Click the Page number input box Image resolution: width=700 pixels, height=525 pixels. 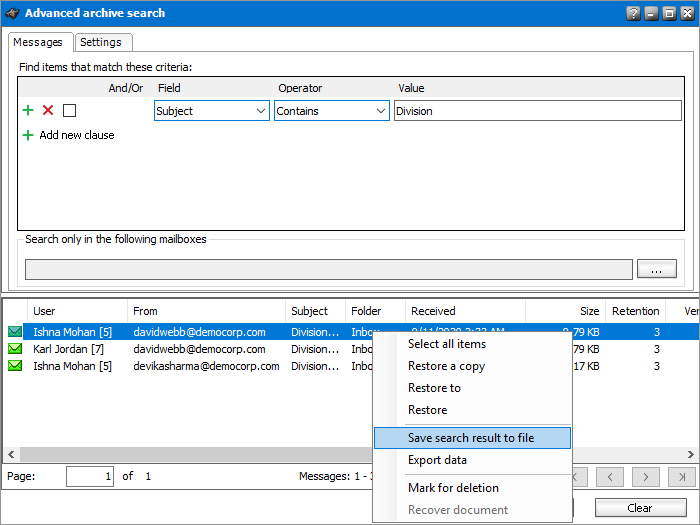[90, 477]
